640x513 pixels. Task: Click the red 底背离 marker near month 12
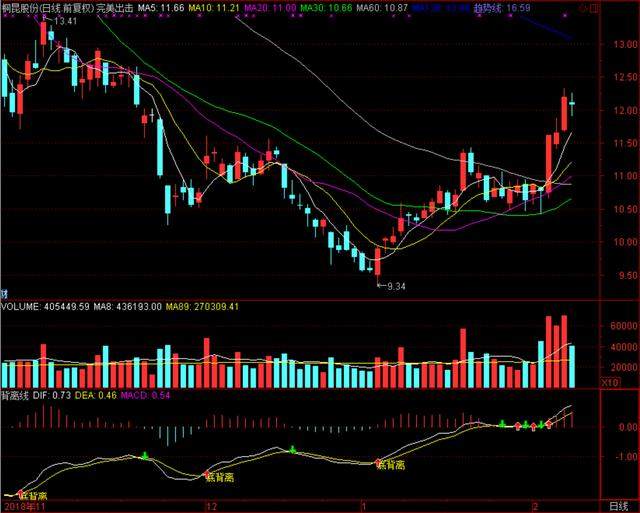(222, 478)
